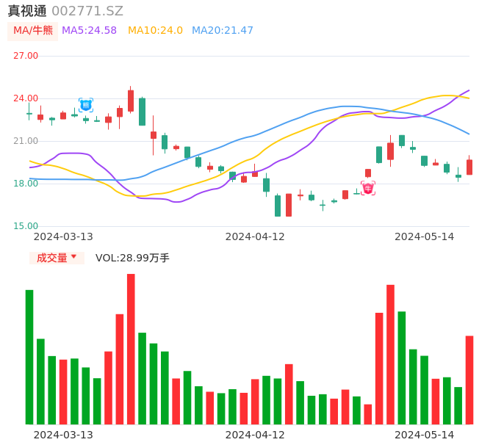504x445 pixels.
Task: Click the VOL:28.99万手 volume readout
Action: tap(132, 258)
